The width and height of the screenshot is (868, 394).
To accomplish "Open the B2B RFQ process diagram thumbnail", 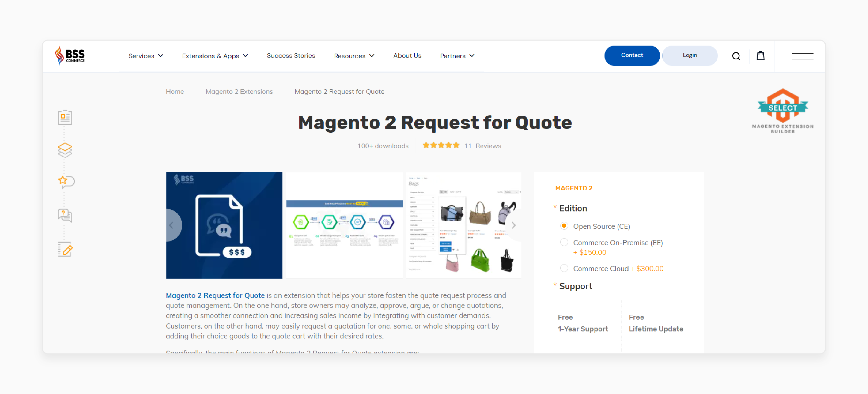I will (x=344, y=225).
